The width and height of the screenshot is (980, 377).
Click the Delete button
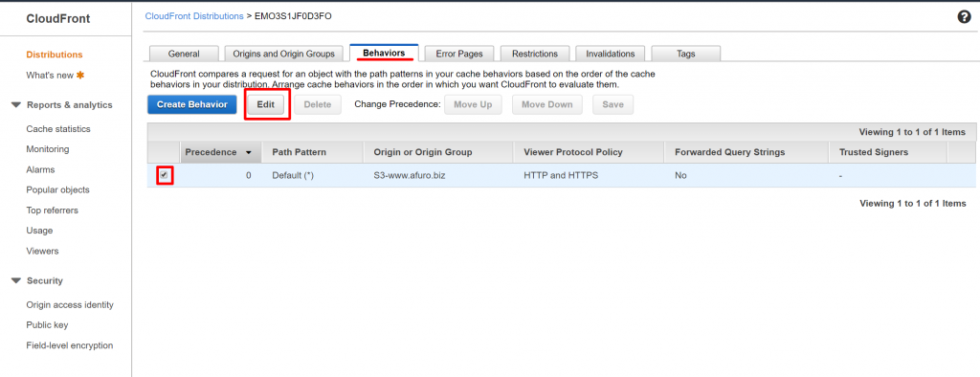click(x=318, y=104)
